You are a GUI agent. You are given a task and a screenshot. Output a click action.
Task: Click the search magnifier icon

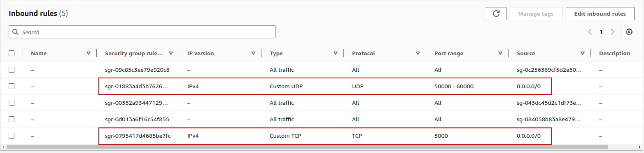tap(16, 32)
